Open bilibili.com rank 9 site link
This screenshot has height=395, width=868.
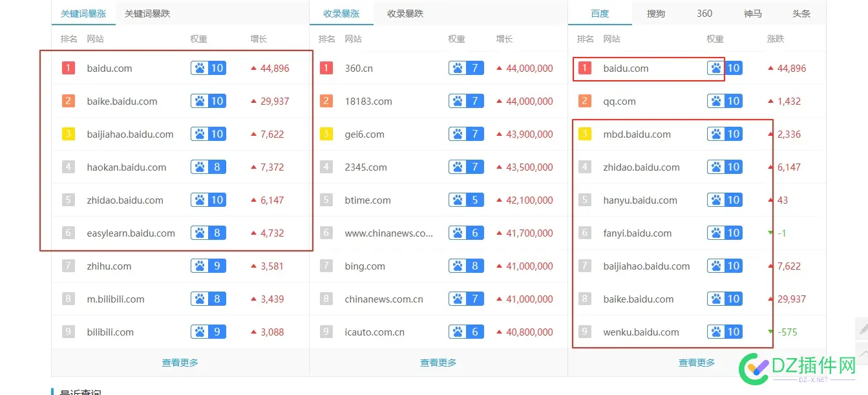click(111, 332)
